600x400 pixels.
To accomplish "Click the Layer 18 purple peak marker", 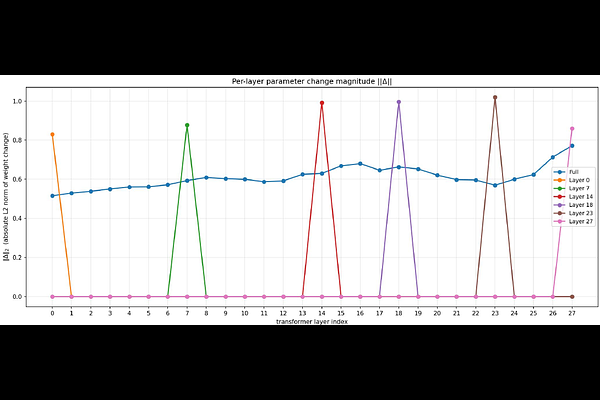I will (x=399, y=102).
